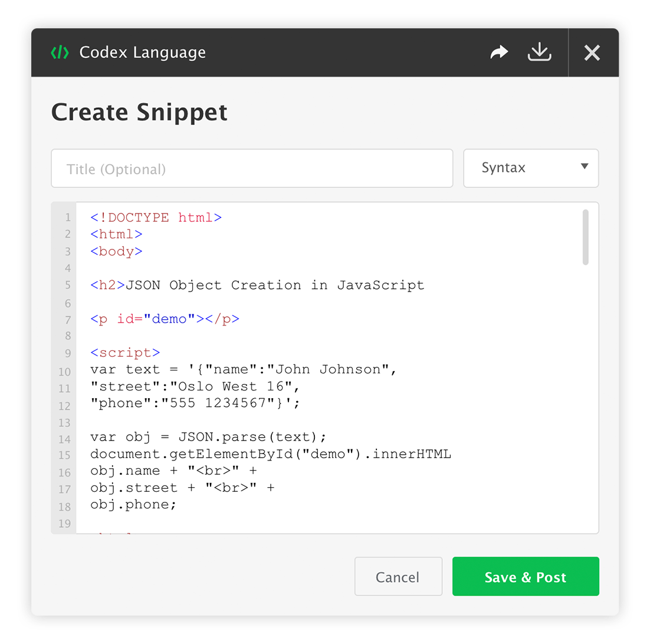Click the <script> tag line
This screenshot has width=650, height=644.
click(125, 353)
